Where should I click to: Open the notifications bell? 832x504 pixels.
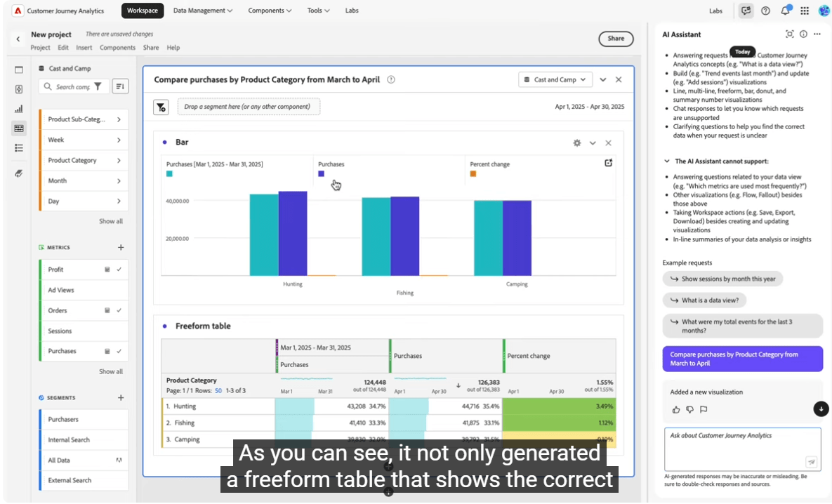pyautogui.click(x=785, y=11)
